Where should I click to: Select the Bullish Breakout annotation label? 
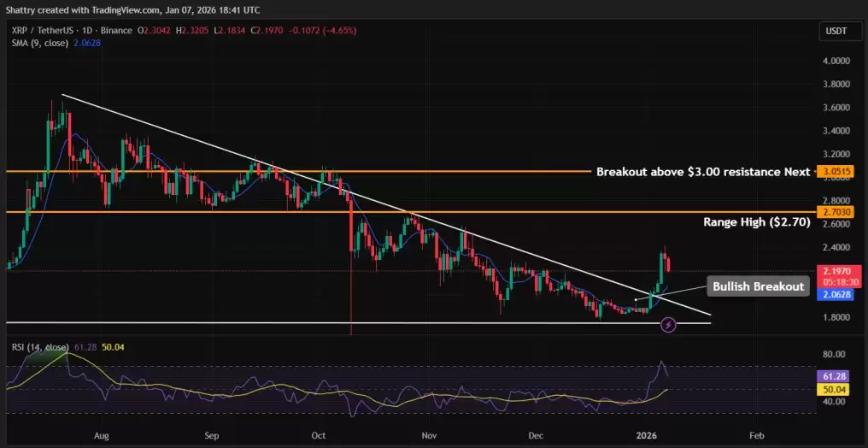[758, 287]
